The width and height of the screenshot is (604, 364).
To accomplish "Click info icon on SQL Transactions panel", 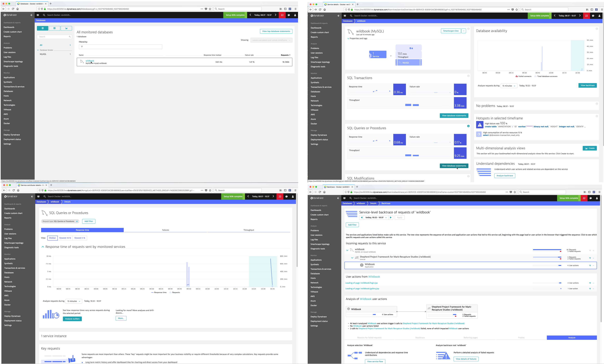I will 468,76.
